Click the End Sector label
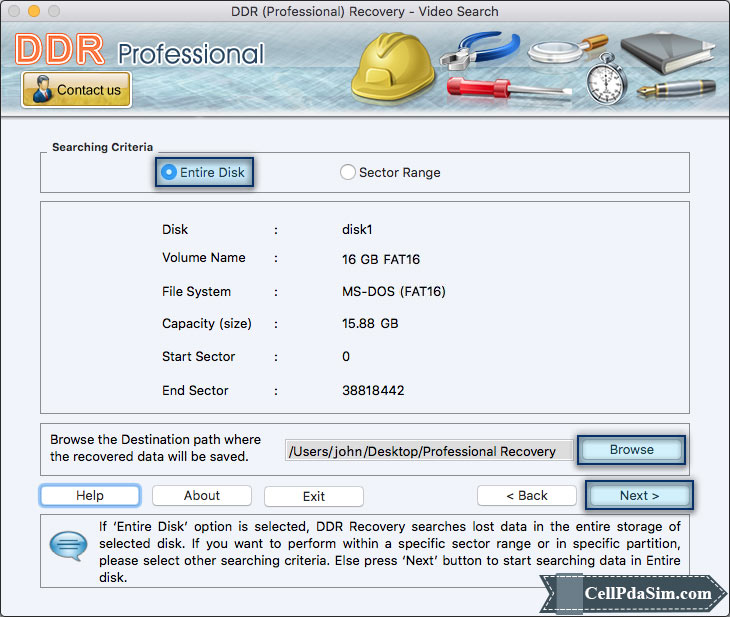The height and width of the screenshot is (617, 730). (195, 390)
